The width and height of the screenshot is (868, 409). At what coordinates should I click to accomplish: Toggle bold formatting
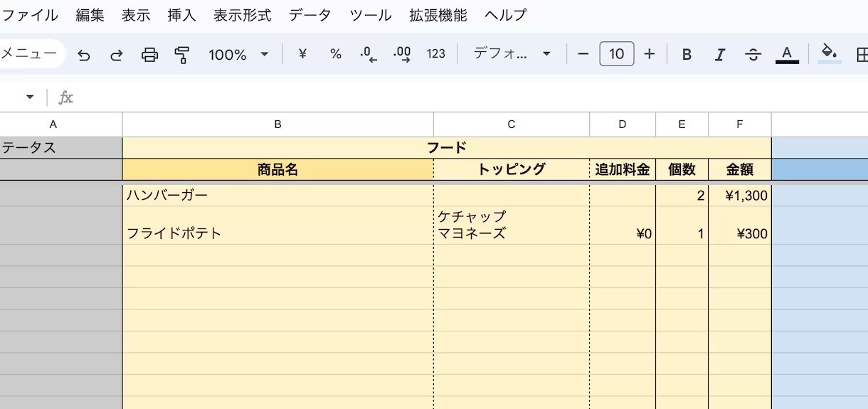[x=687, y=55]
